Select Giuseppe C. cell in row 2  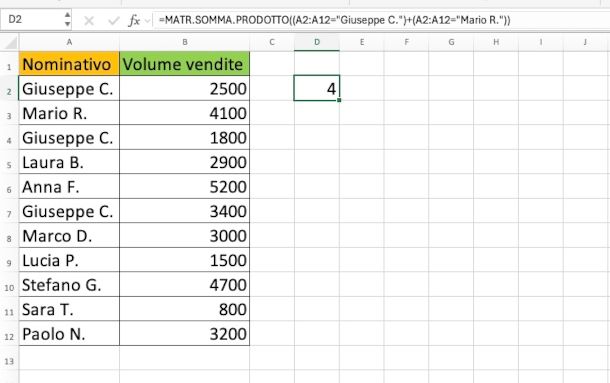click(x=69, y=88)
